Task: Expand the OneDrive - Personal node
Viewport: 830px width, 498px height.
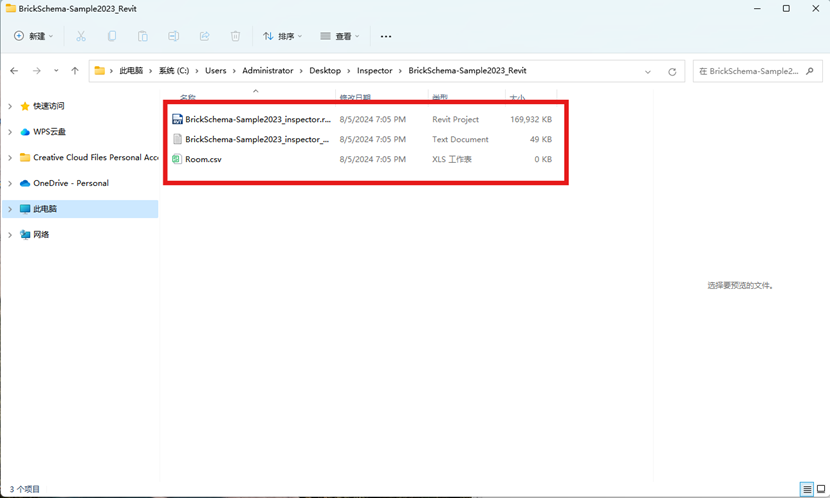Action: click(x=10, y=183)
